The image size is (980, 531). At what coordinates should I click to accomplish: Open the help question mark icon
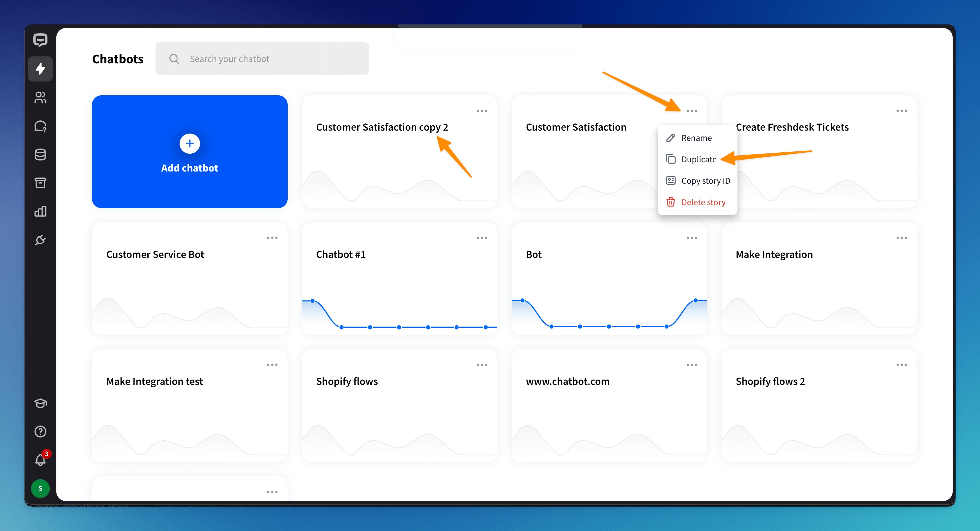pos(40,431)
